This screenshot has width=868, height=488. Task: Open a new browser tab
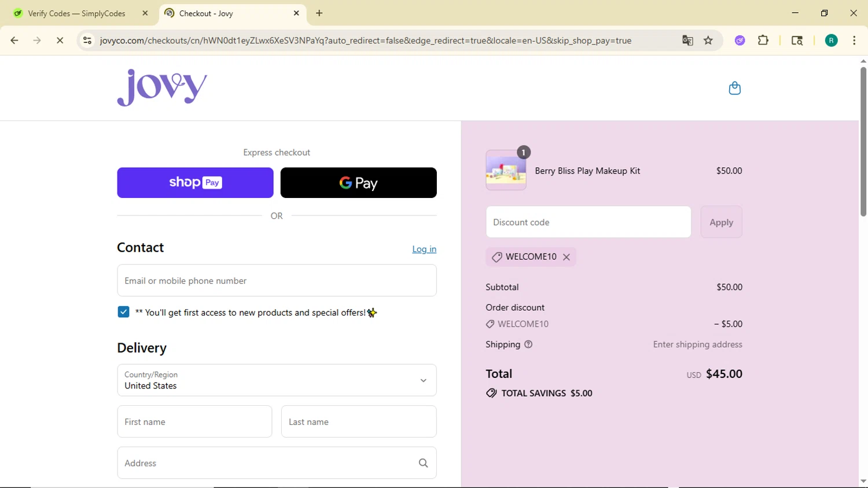[319, 13]
